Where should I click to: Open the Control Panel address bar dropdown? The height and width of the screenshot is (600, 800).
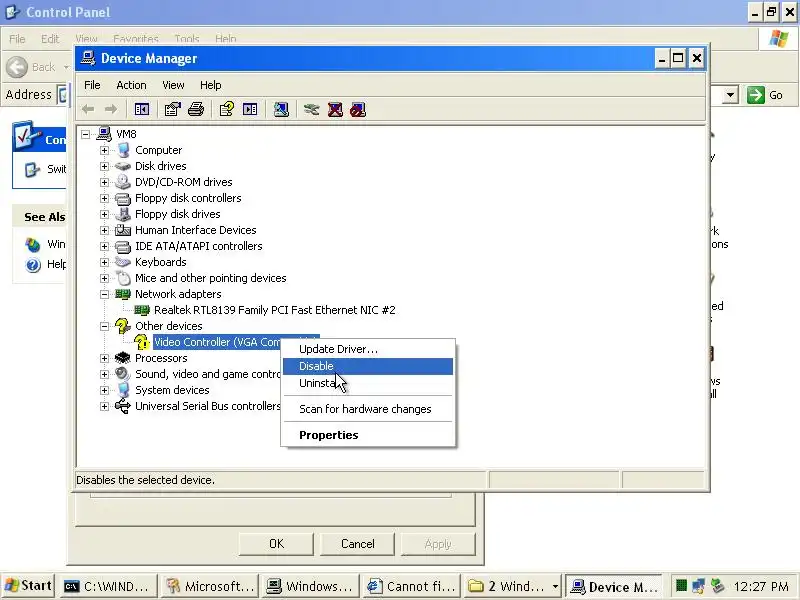pos(730,95)
